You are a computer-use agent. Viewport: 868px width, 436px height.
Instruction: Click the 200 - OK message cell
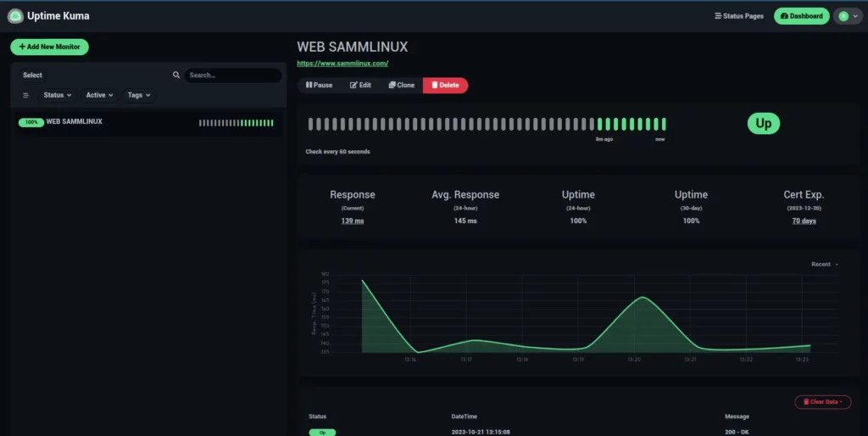(x=737, y=432)
